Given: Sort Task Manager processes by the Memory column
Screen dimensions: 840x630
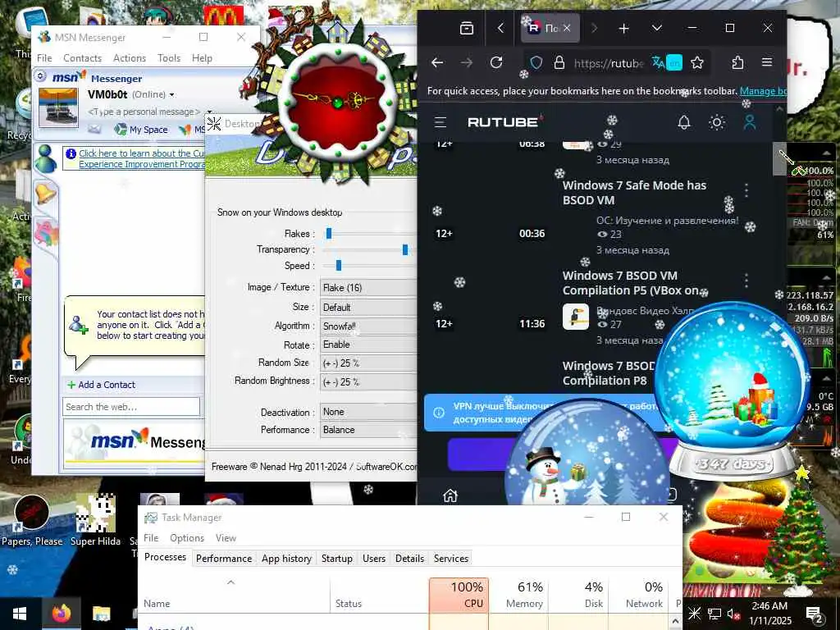Looking at the screenshot, I should 519,595.
